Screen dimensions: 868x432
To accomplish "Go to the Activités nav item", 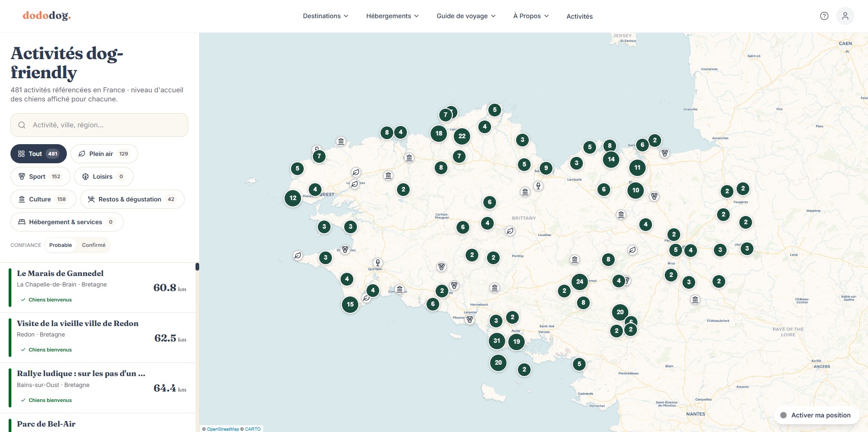I will [579, 16].
